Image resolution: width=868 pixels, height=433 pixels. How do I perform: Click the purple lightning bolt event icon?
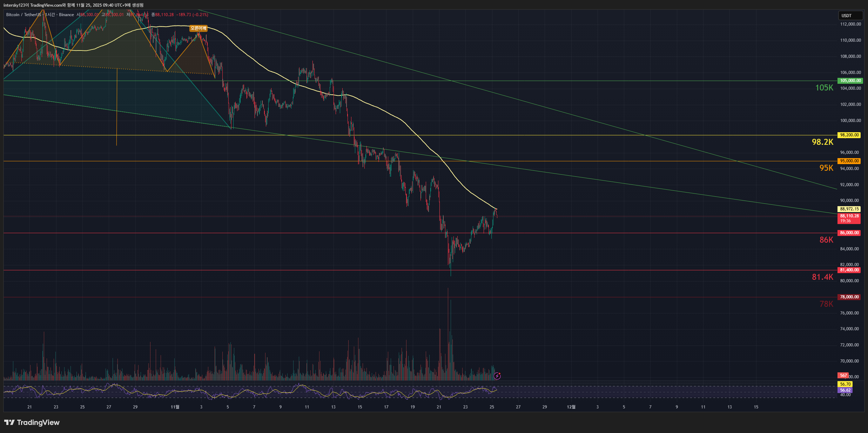tap(497, 376)
